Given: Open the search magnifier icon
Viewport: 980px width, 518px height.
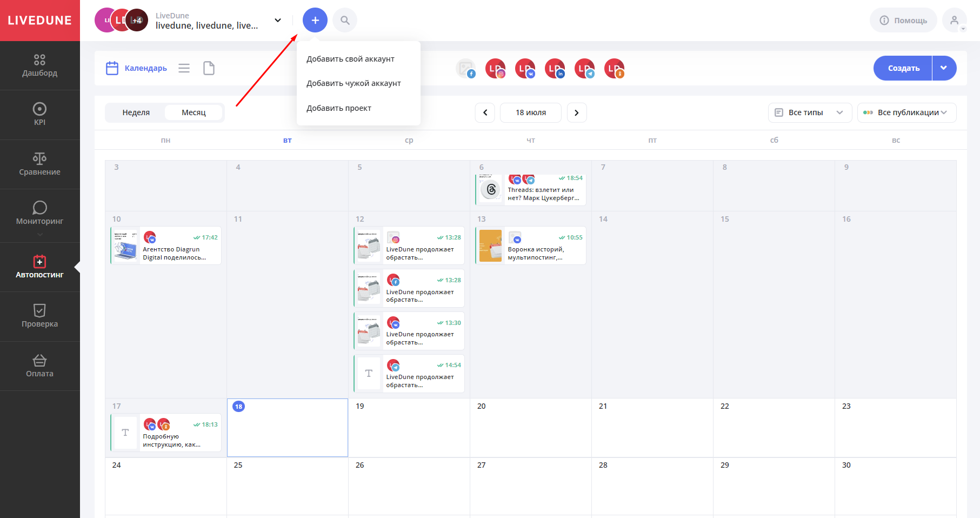Looking at the screenshot, I should point(345,21).
